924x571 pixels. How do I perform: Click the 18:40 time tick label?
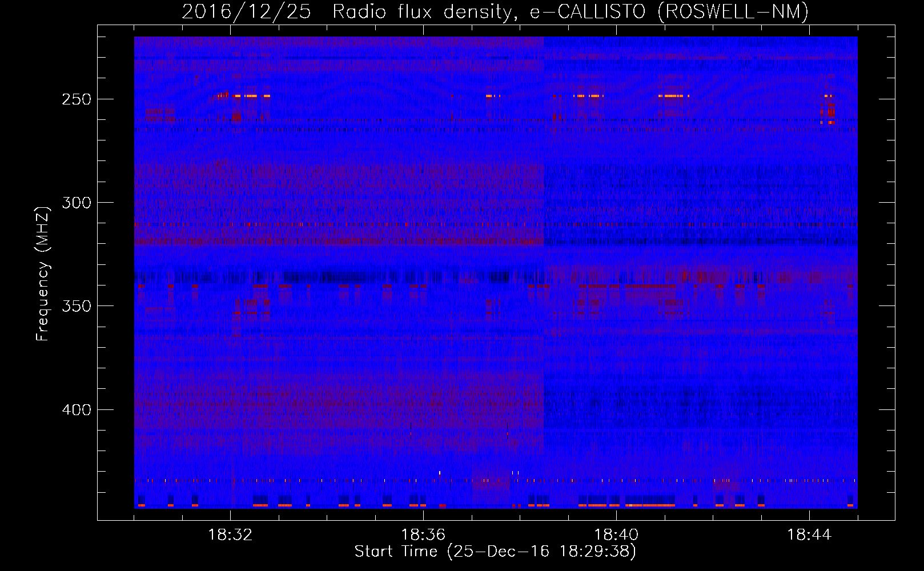click(x=616, y=535)
